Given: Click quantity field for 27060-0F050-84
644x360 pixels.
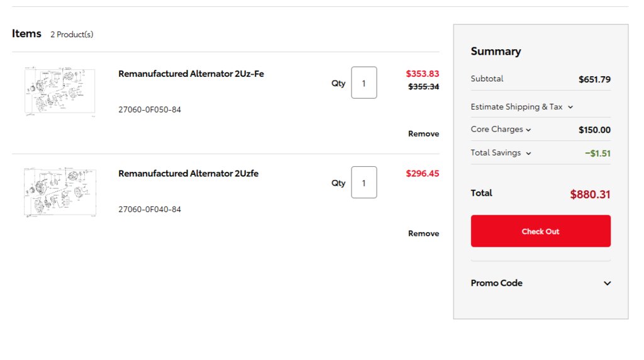Looking at the screenshot, I should point(364,82).
